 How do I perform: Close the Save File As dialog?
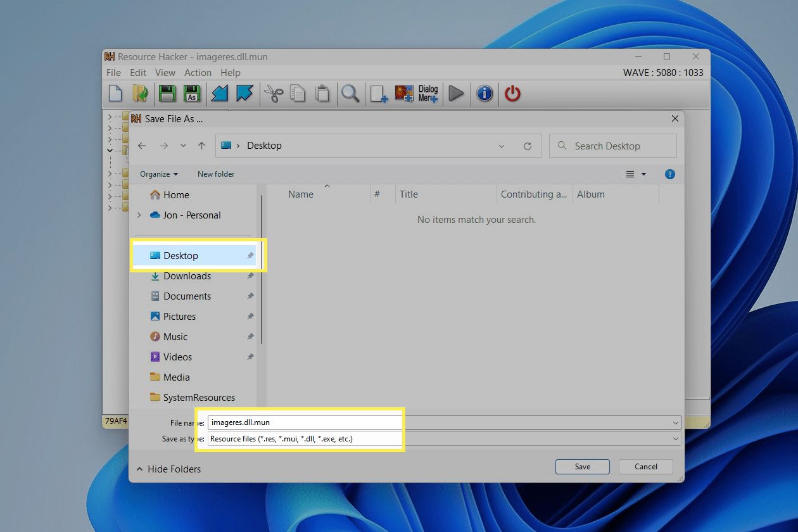click(x=675, y=118)
